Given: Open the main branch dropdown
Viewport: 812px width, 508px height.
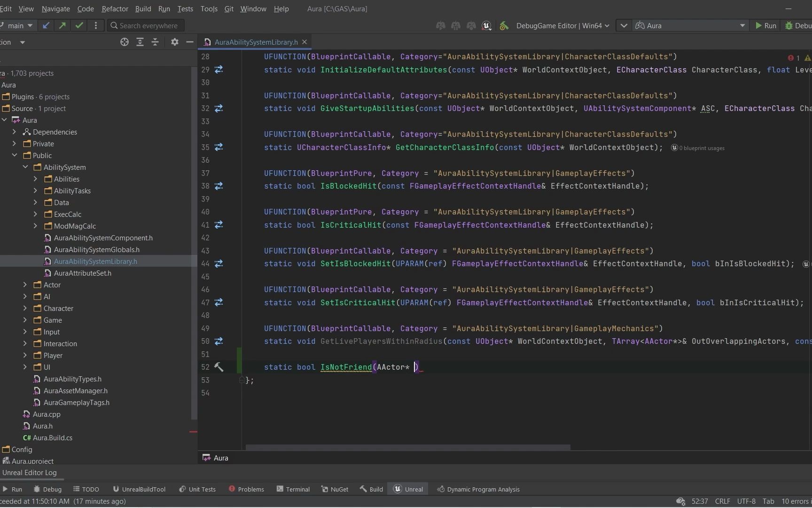Looking at the screenshot, I should tap(19, 25).
